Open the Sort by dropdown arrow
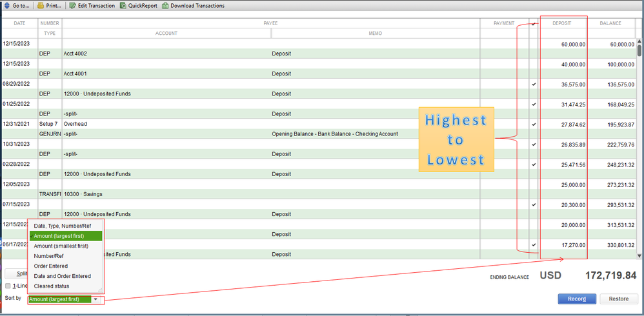Image resolution: width=644 pixels, height=316 pixels. (96, 299)
